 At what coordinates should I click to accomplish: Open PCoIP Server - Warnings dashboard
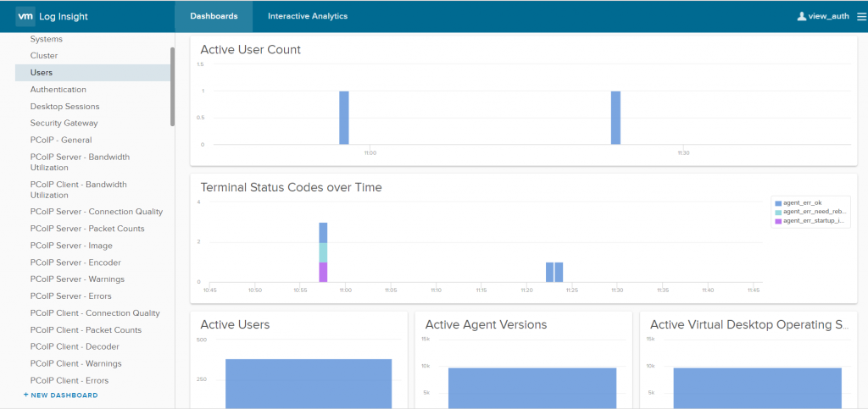pyautogui.click(x=77, y=279)
